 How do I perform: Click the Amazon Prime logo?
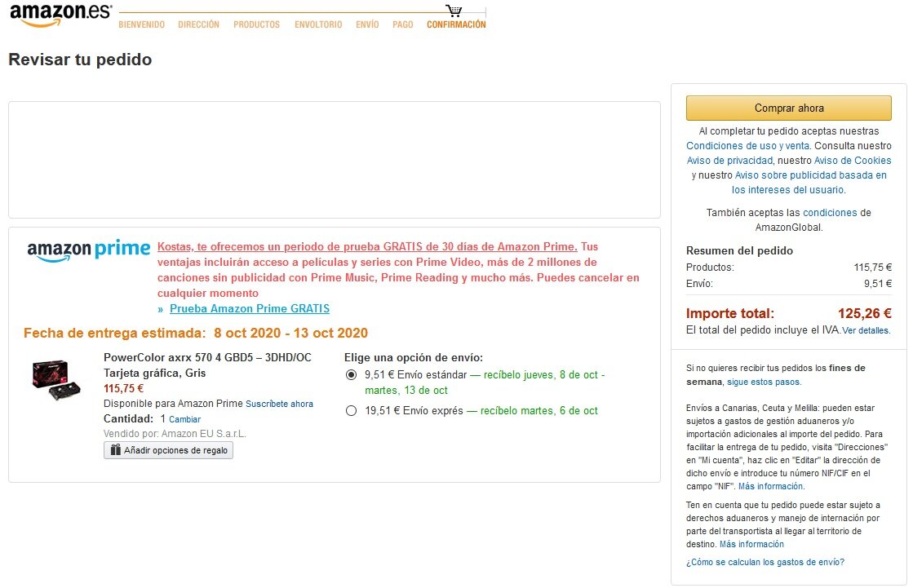(x=88, y=250)
